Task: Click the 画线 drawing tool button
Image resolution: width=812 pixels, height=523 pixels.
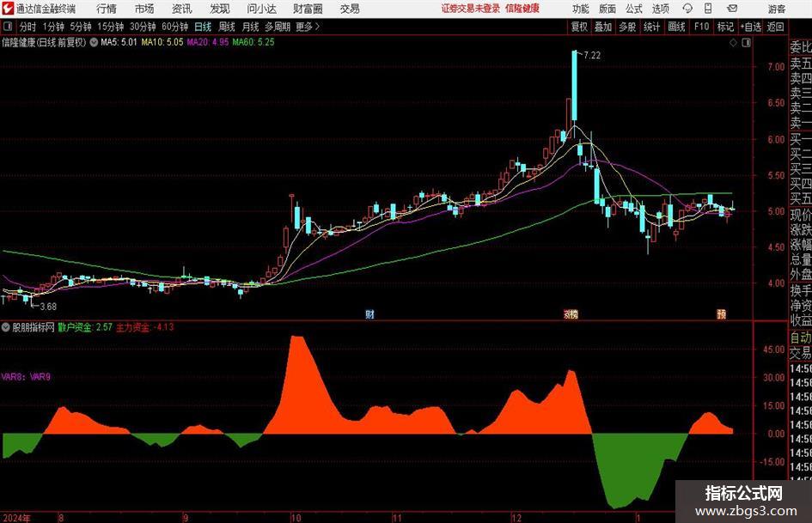Action: pos(676,27)
